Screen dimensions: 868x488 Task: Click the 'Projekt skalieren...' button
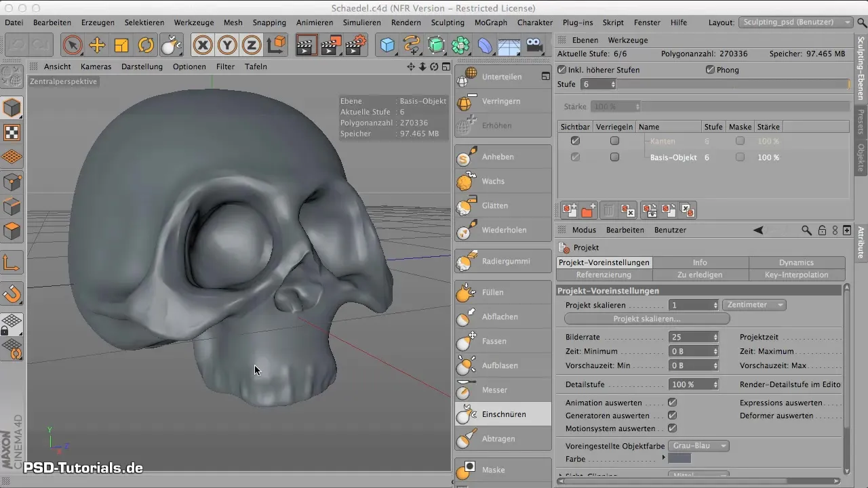tap(647, 319)
